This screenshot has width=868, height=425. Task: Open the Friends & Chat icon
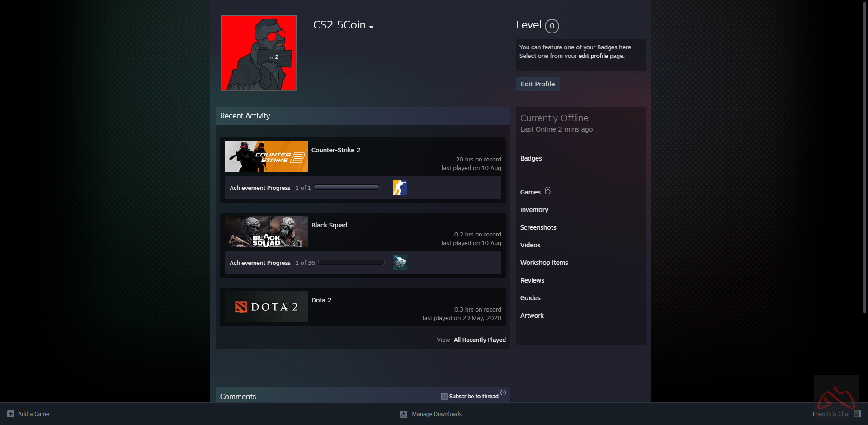tap(857, 414)
